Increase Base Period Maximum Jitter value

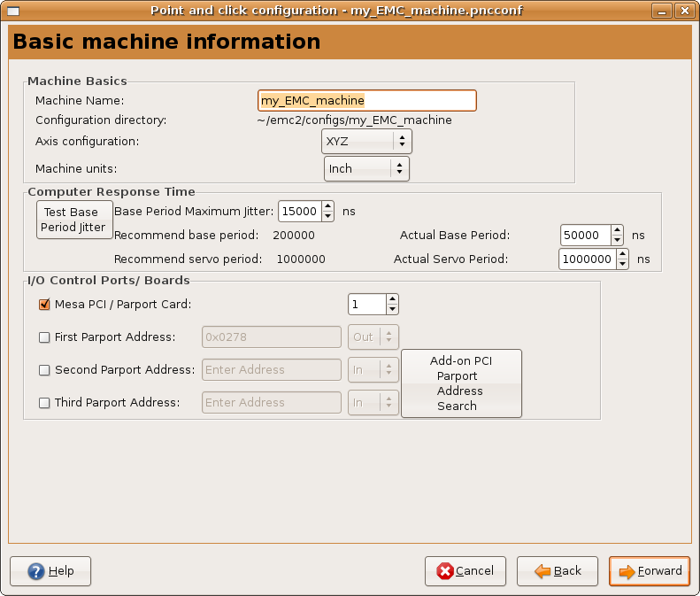pos(327,206)
